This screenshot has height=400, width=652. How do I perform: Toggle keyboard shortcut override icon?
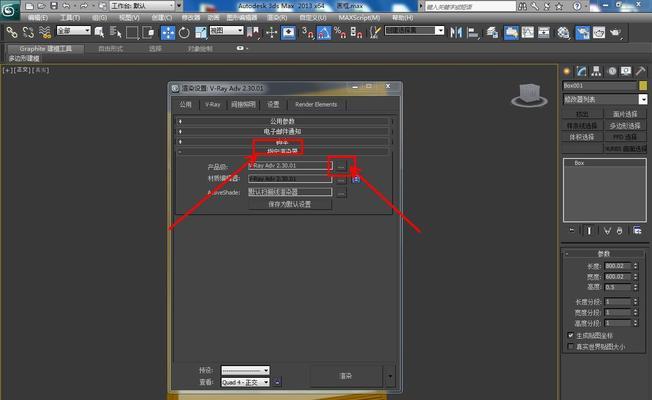coord(289,32)
